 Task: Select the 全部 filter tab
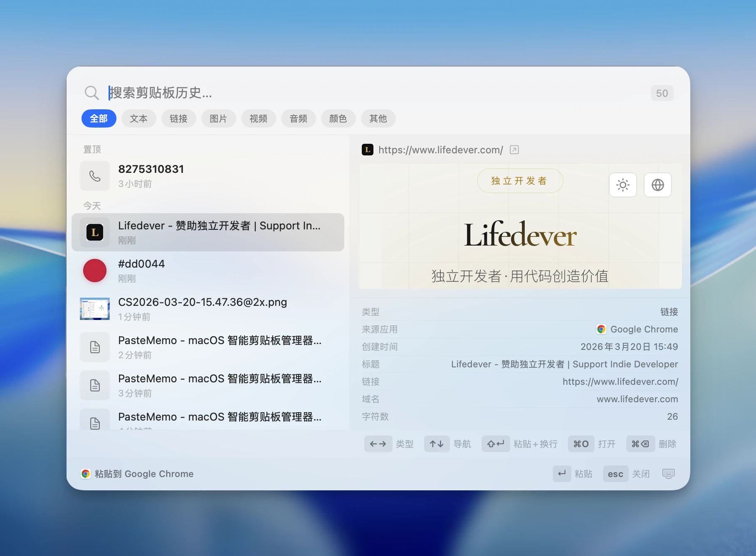point(99,119)
